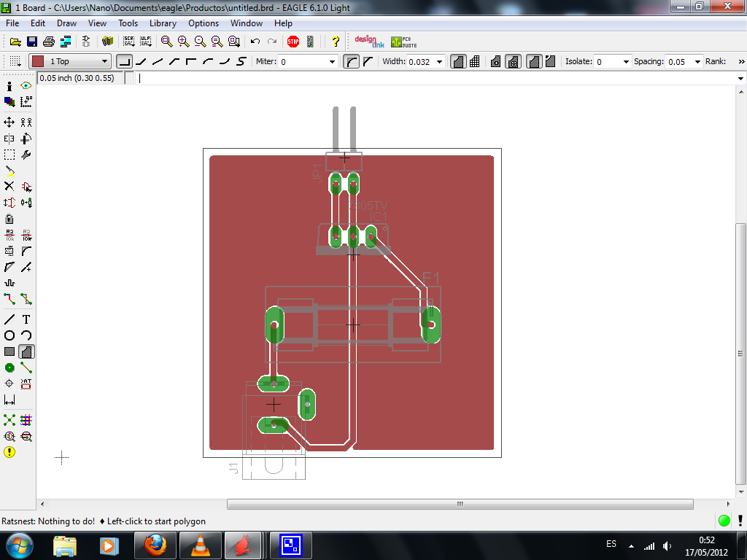Open the Tools menu
747x560 pixels.
[128, 23]
